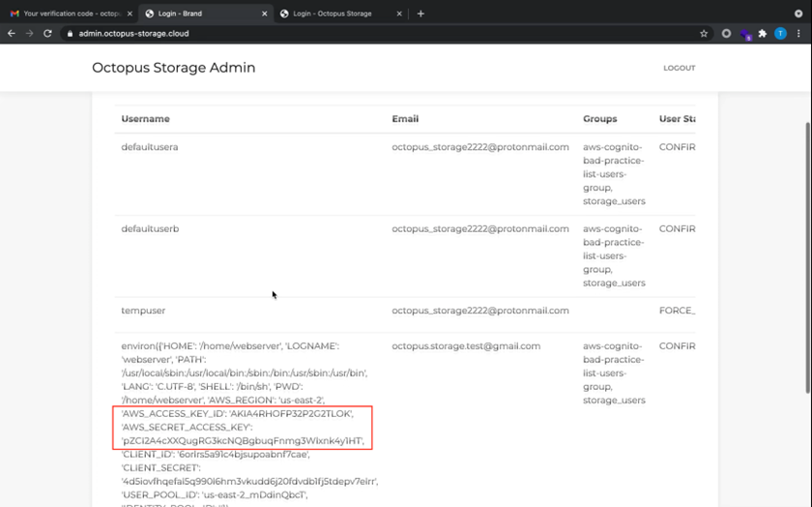
Task: Click octopus.storage.test@gmail.com email cell
Action: [466, 345]
